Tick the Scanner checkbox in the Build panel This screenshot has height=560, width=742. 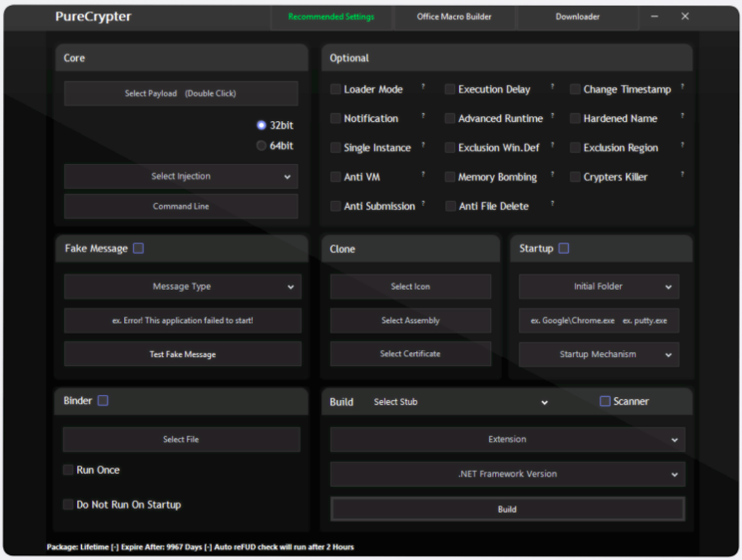tap(605, 401)
